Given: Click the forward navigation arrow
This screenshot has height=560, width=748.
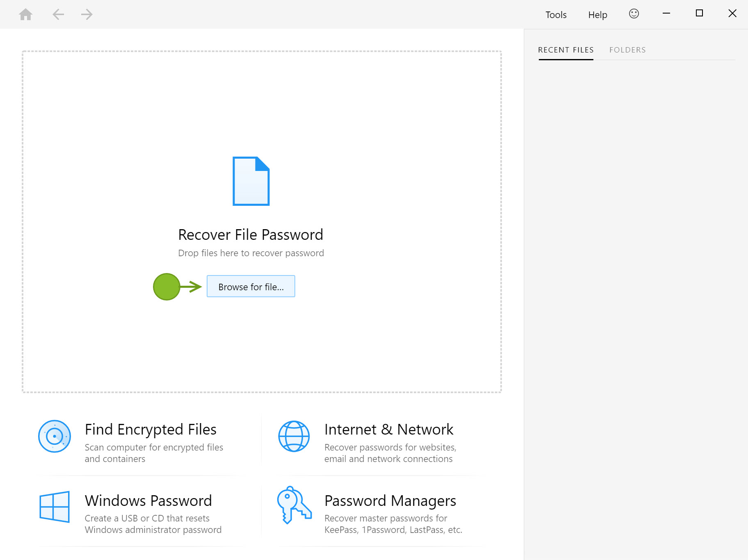Looking at the screenshot, I should [x=86, y=14].
